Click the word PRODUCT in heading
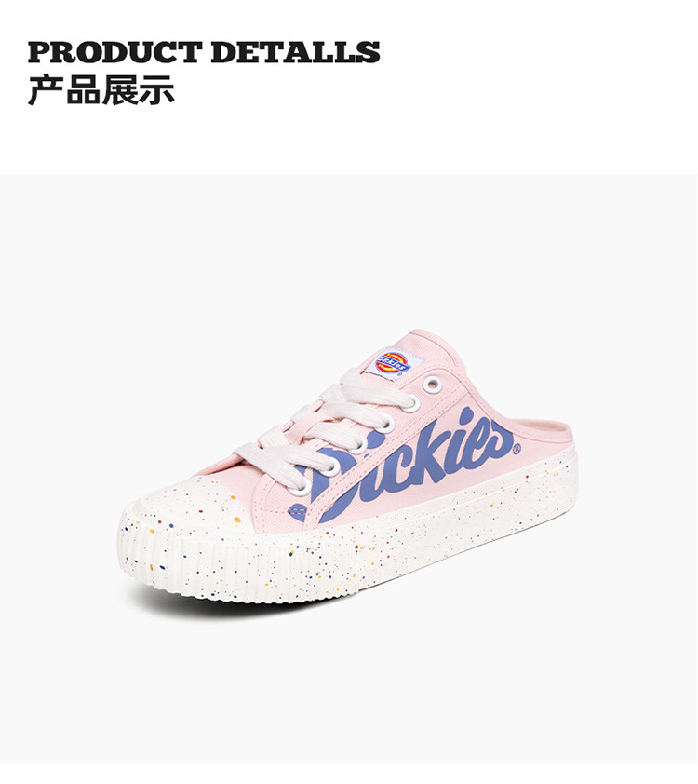 (x=114, y=52)
